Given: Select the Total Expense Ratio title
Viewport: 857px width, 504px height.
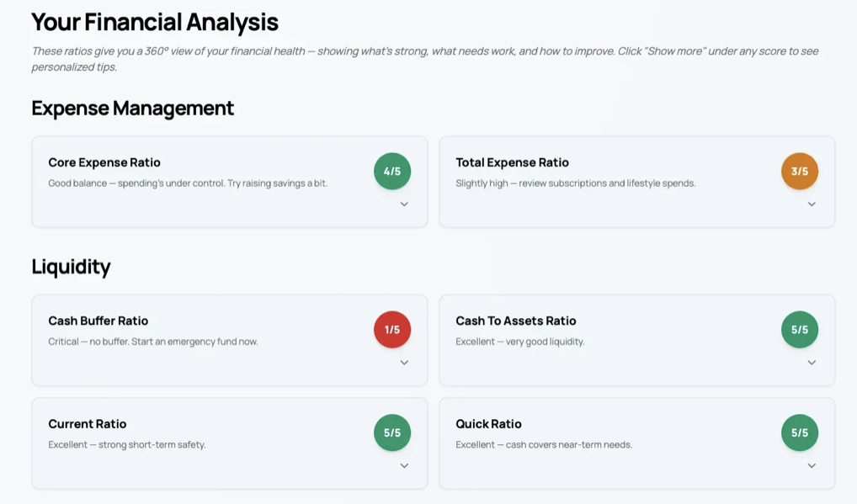Looking at the screenshot, I should (512, 162).
